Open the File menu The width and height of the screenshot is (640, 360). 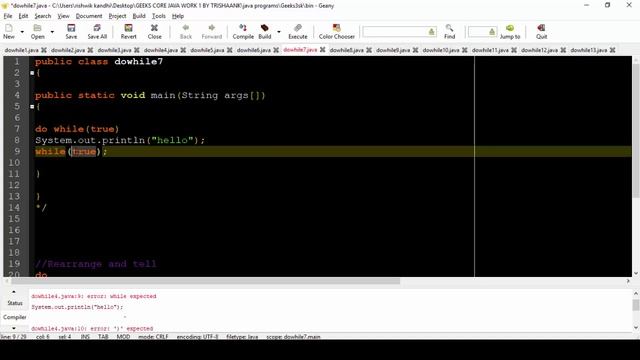[8, 16]
